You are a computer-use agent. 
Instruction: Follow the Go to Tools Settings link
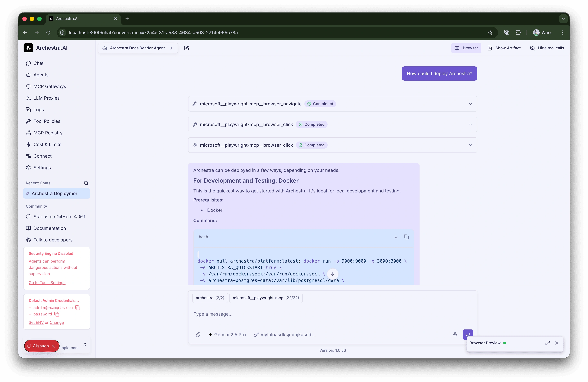click(x=47, y=283)
